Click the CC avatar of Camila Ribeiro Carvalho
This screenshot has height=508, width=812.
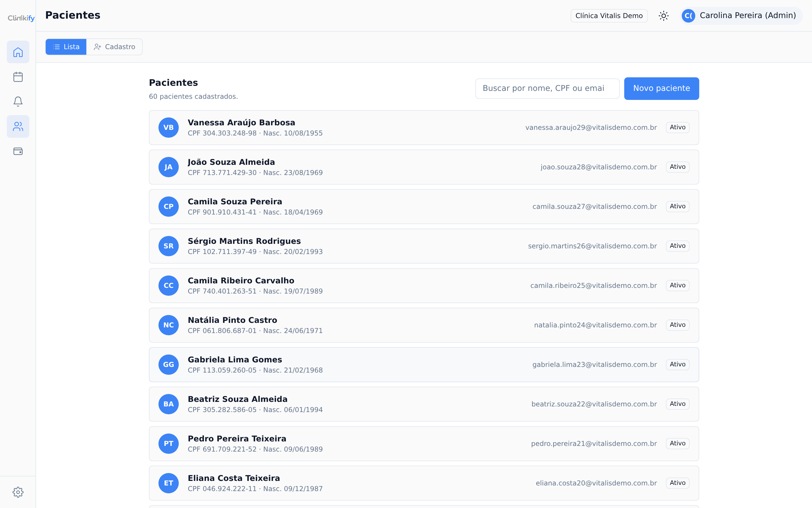point(168,286)
